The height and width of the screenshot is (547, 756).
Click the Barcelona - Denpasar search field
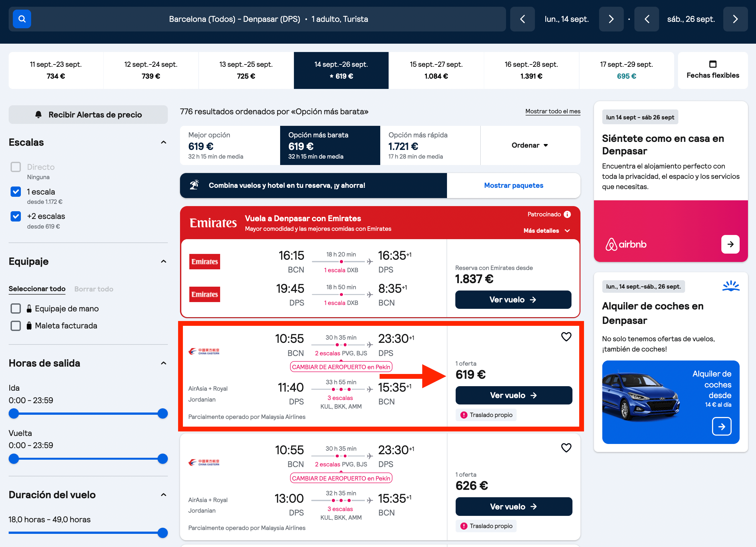(x=257, y=19)
